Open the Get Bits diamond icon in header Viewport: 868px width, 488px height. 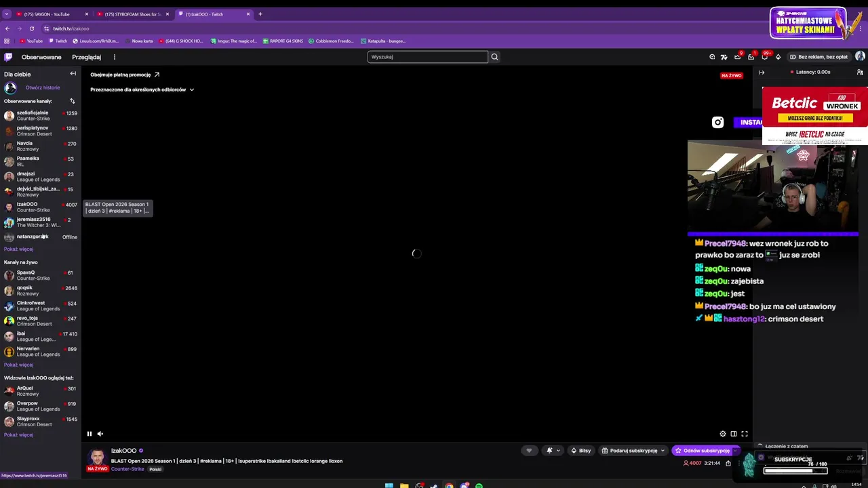click(778, 57)
